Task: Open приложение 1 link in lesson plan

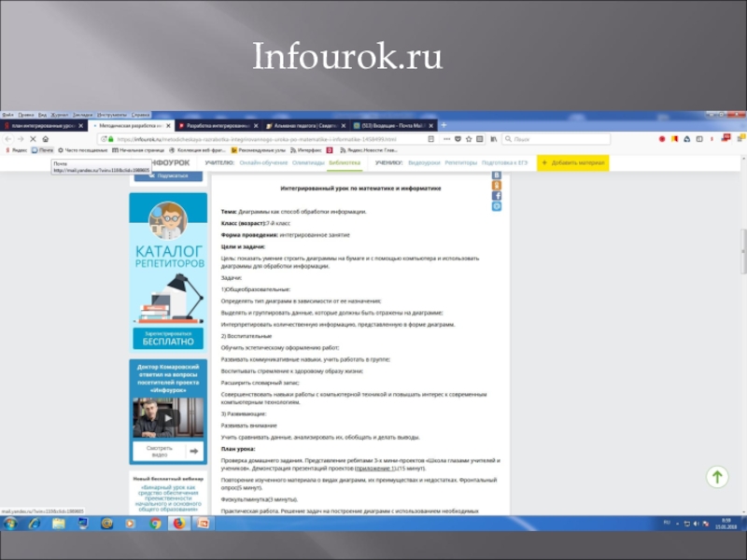Action: coord(375,469)
